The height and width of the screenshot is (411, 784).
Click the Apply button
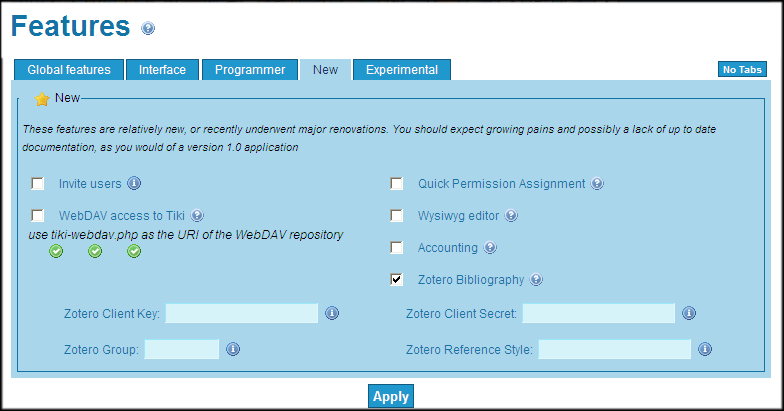click(x=391, y=396)
